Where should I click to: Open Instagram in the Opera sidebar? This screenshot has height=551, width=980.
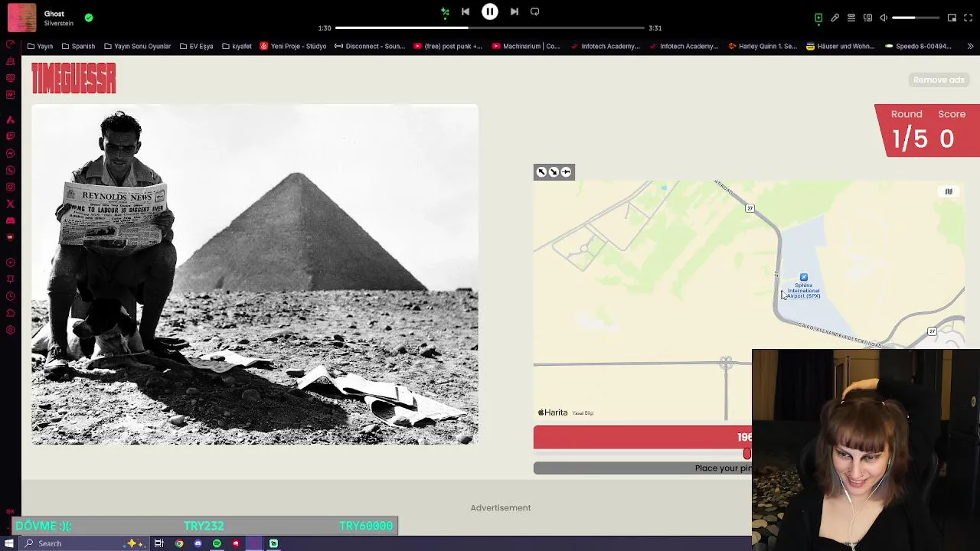(10, 187)
